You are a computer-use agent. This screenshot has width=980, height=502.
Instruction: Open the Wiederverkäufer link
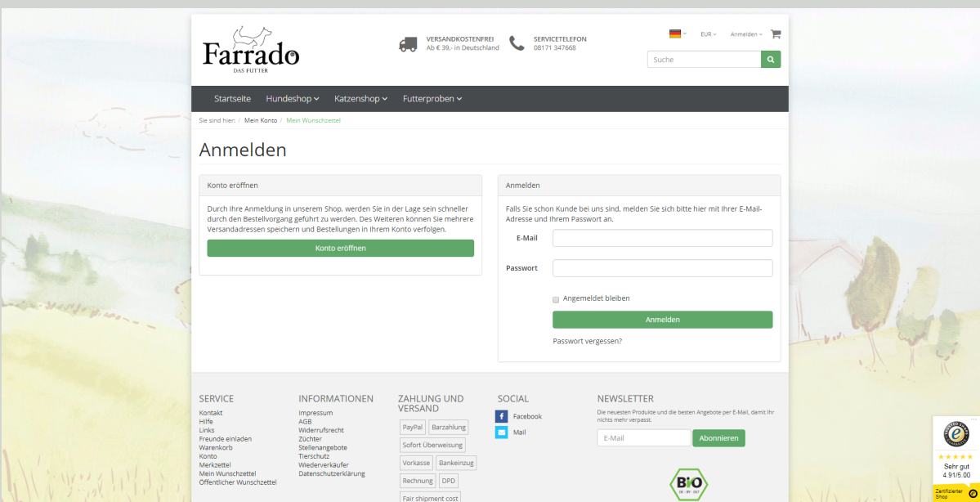(324, 465)
